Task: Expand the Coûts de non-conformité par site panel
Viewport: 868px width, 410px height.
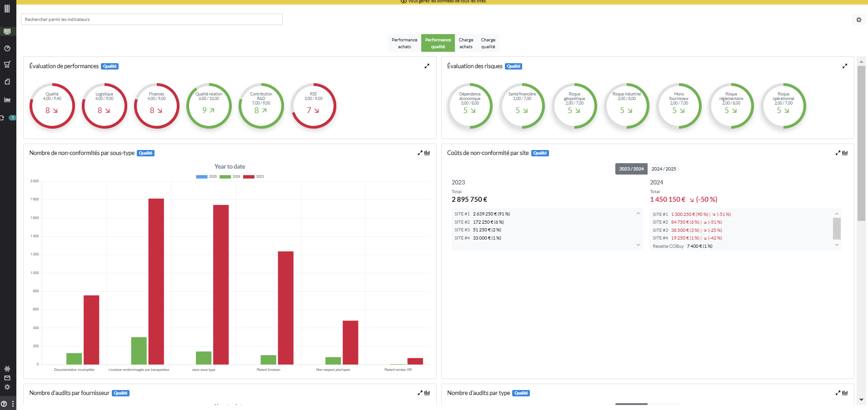Action: [838, 153]
